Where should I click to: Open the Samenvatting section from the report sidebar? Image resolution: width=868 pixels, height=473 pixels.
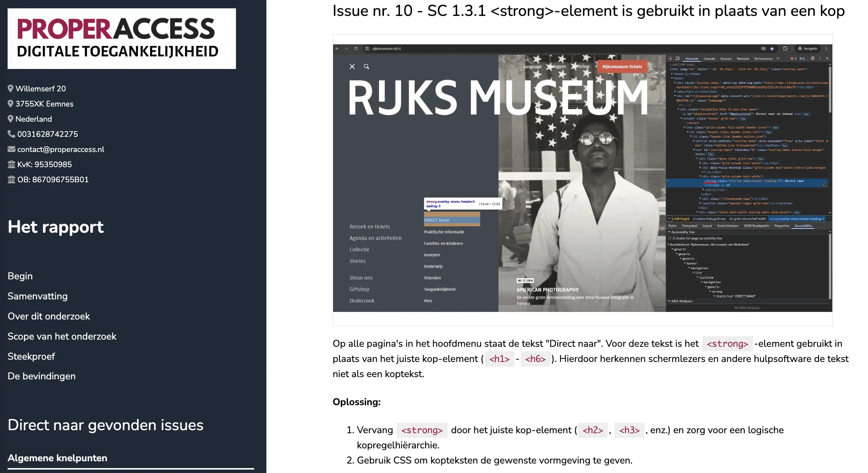38,296
